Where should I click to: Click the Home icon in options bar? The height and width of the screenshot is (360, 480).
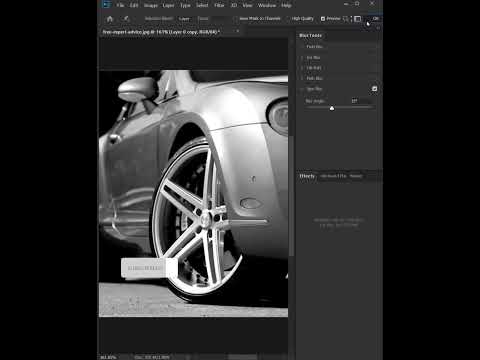click(110, 19)
